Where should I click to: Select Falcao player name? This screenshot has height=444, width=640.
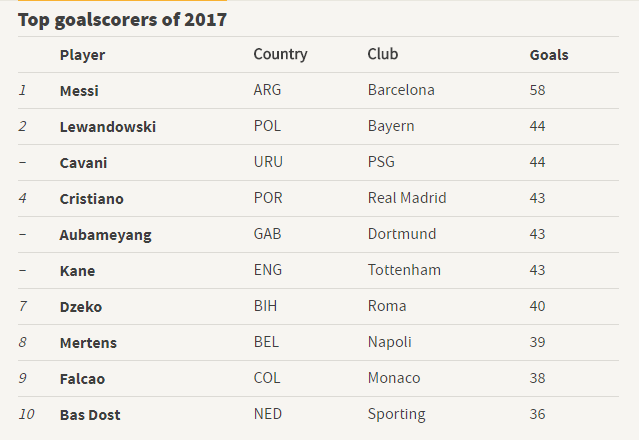[x=82, y=379]
